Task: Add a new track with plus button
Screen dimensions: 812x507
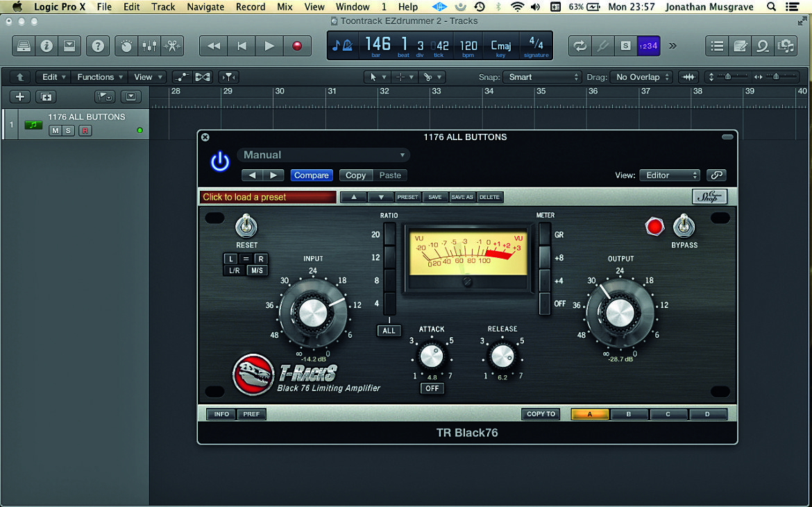Action: tap(19, 96)
